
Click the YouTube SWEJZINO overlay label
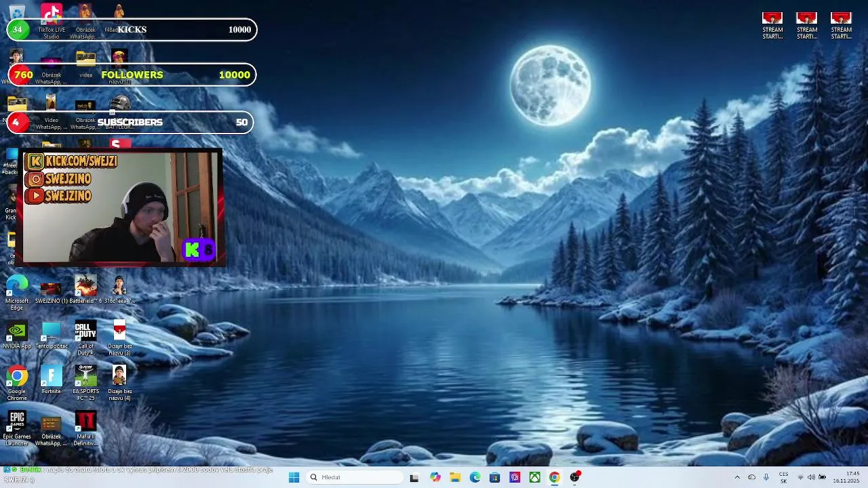click(59, 196)
